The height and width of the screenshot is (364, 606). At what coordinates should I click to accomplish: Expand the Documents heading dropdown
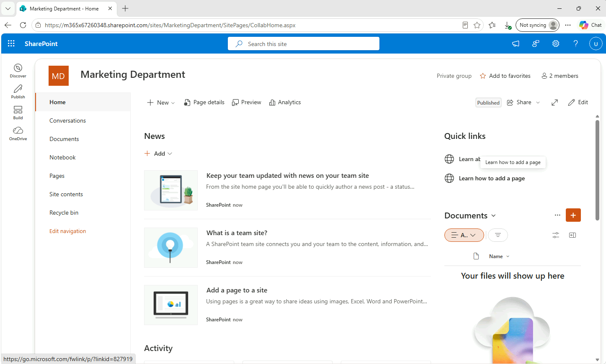[x=493, y=215]
